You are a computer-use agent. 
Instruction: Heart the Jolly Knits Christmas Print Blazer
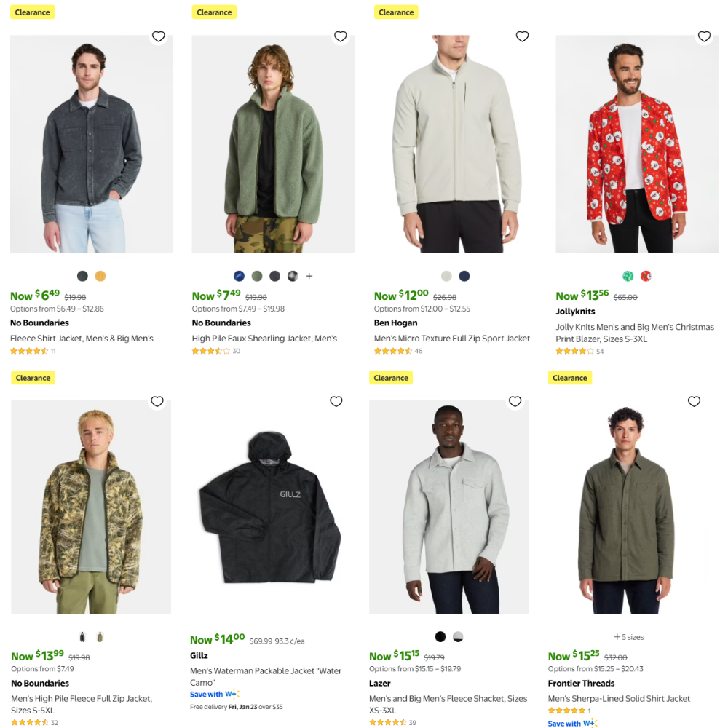[x=704, y=36]
